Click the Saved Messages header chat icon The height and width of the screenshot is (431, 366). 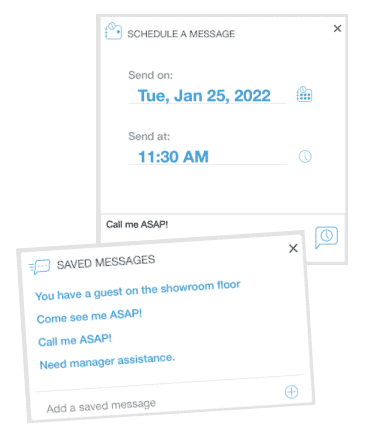(39, 267)
